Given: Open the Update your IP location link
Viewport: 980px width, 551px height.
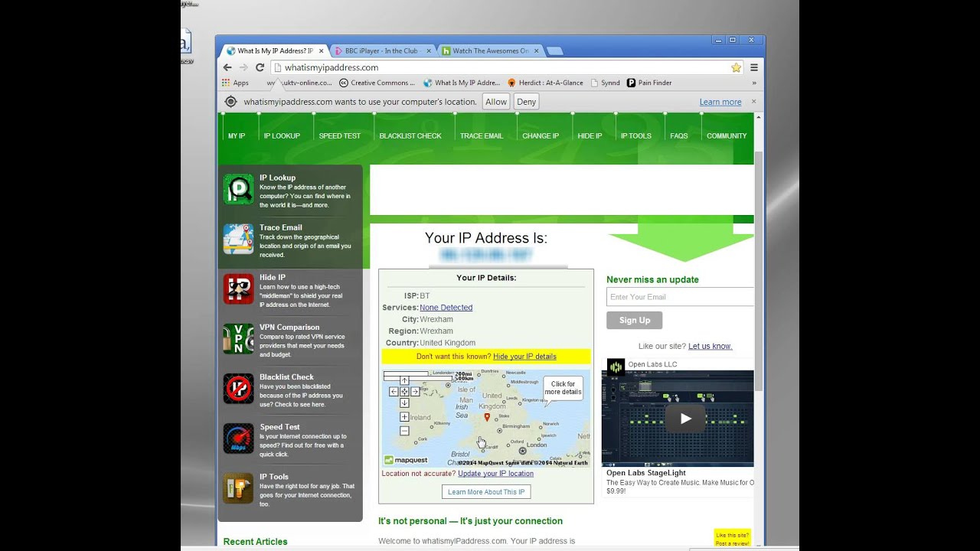Looking at the screenshot, I should [495, 474].
